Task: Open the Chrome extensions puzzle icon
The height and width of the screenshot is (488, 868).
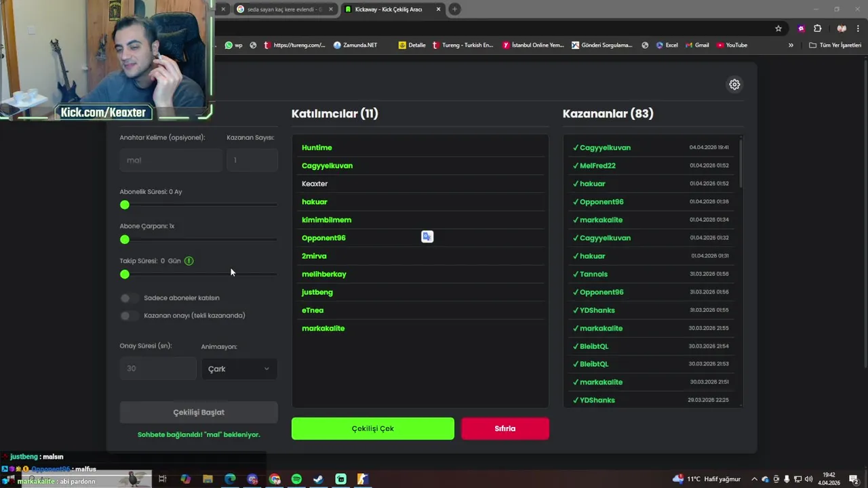Action: (817, 28)
